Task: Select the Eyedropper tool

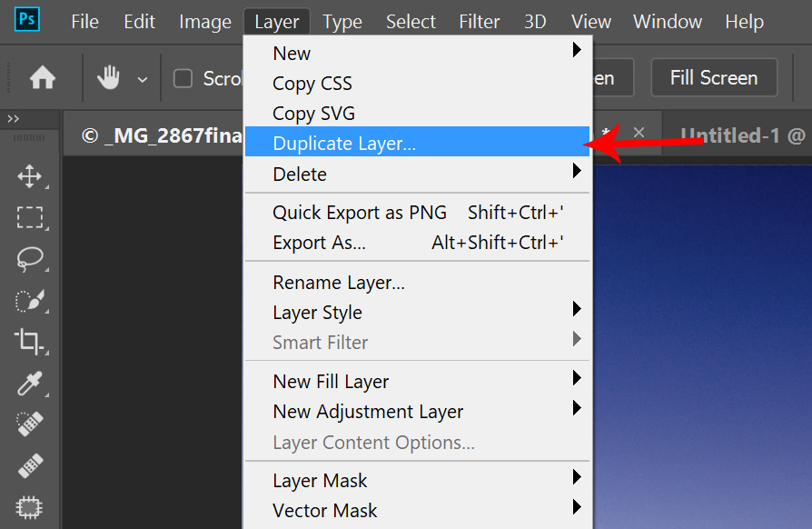Action: pos(30,384)
